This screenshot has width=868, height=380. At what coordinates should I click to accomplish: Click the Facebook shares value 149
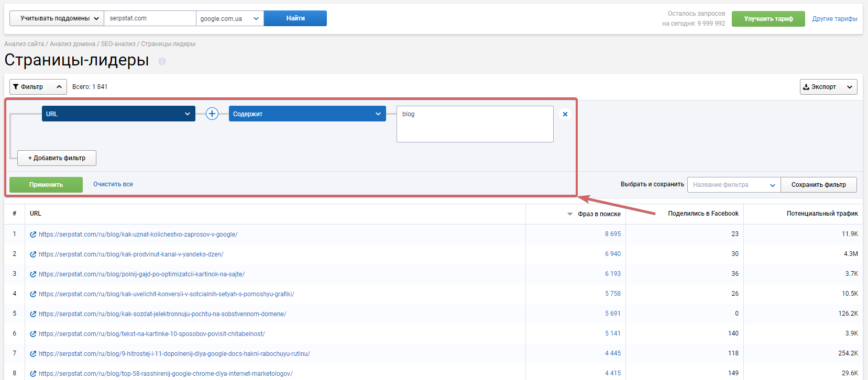pyautogui.click(x=733, y=373)
